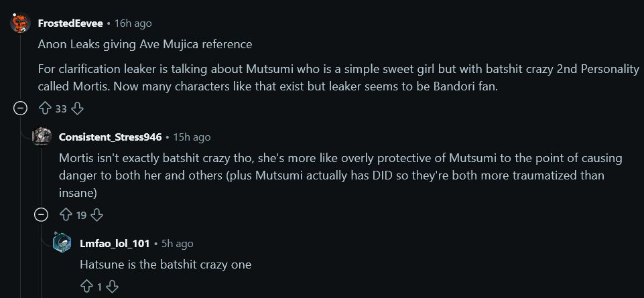644x298 pixels.
Task: Visit Lmfao_lol_101's profile via username
Action: point(115,244)
